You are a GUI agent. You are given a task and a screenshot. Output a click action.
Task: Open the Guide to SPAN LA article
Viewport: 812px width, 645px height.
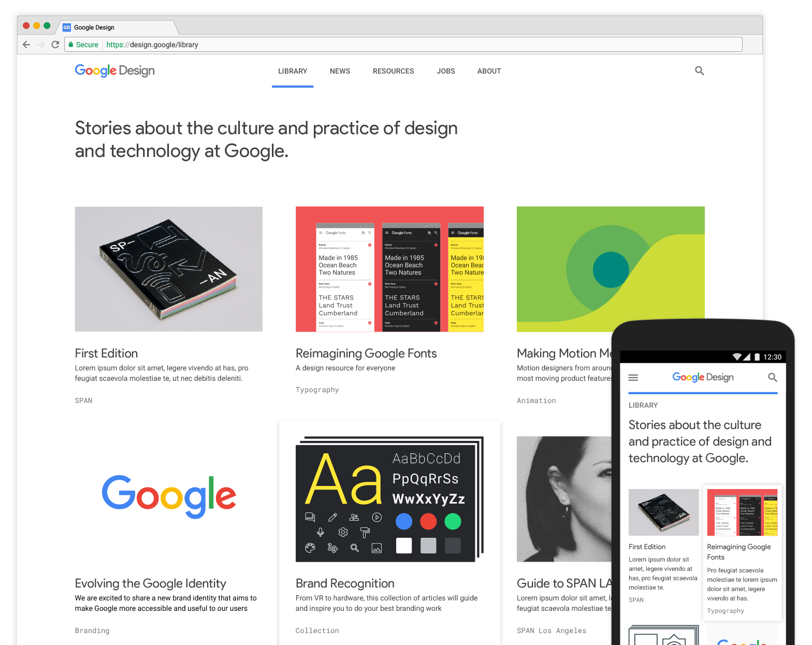[564, 583]
